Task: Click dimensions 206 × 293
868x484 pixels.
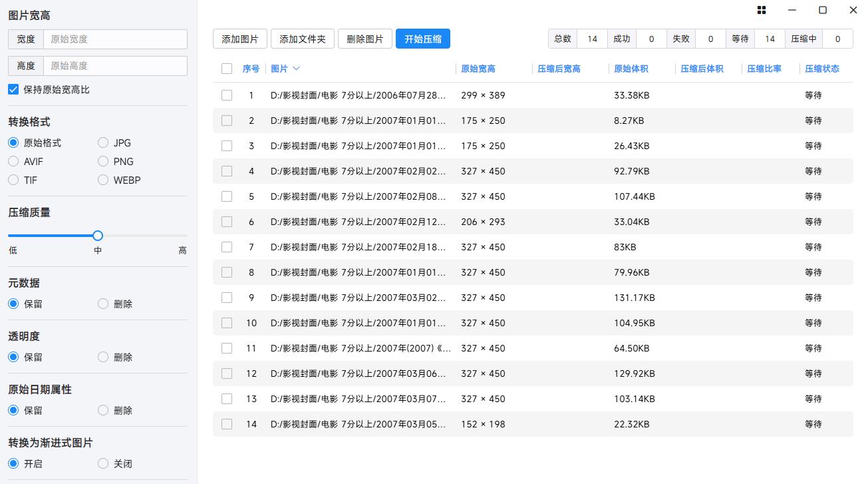Action: coord(483,222)
